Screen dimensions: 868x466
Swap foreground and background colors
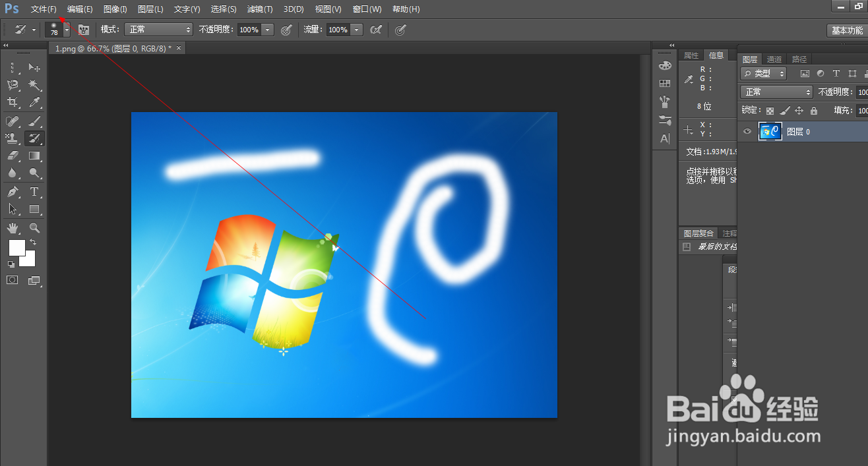click(33, 243)
